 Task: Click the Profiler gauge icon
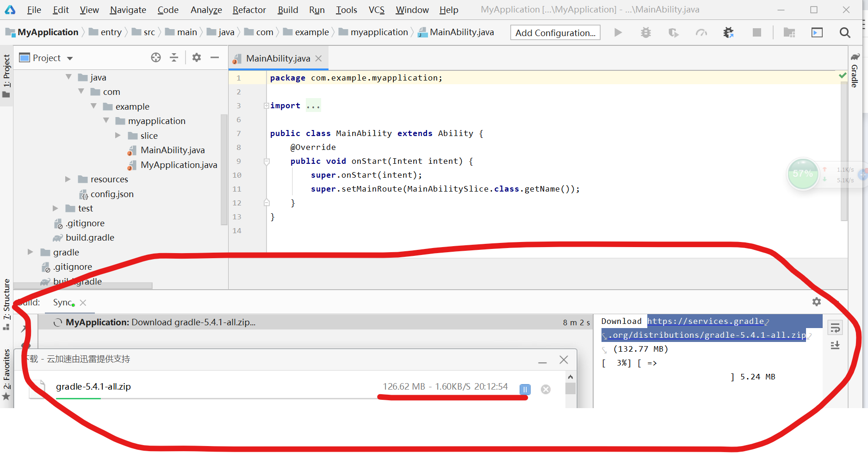[701, 32]
